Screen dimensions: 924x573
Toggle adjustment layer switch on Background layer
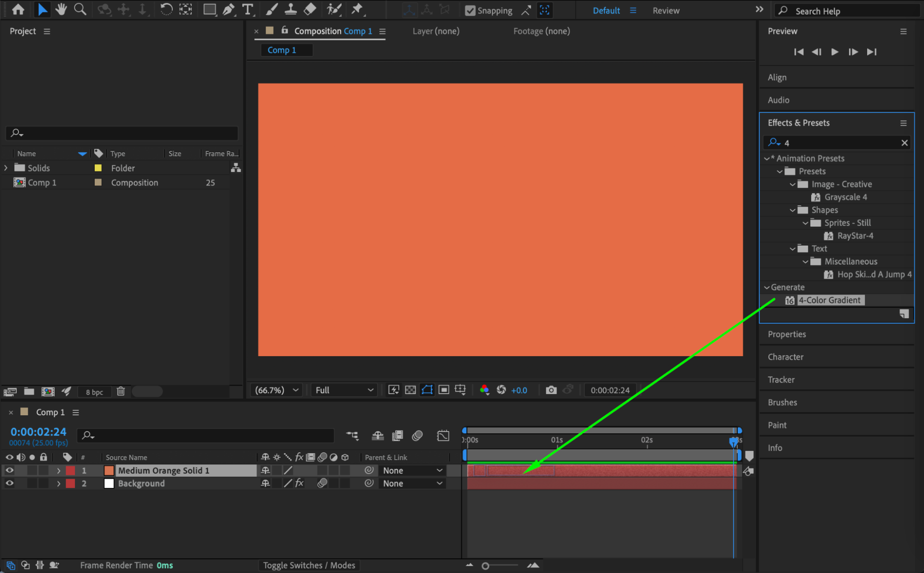(334, 483)
